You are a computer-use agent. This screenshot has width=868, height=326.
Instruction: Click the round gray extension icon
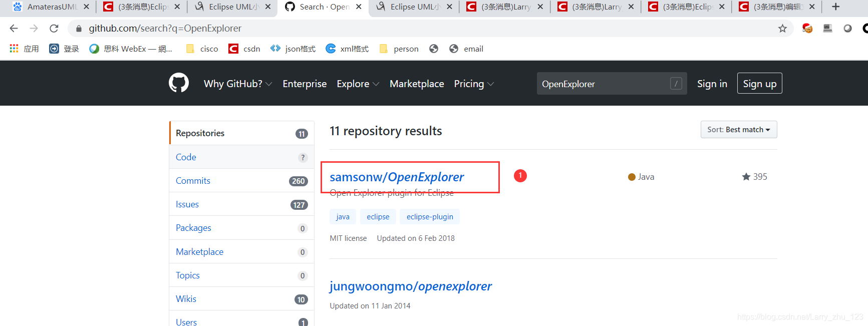coord(847,29)
